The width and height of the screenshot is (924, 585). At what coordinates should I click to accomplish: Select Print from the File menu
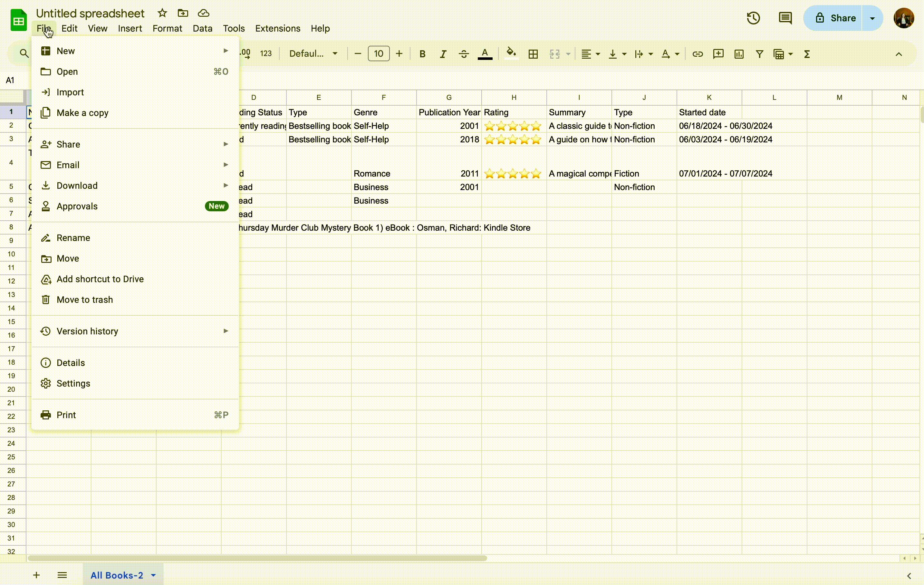click(x=135, y=415)
